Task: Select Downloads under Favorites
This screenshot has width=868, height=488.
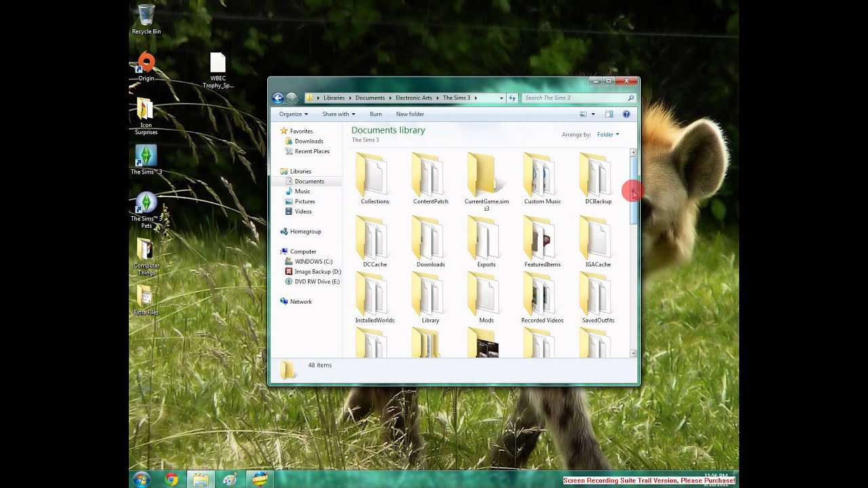Action: pyautogui.click(x=309, y=141)
